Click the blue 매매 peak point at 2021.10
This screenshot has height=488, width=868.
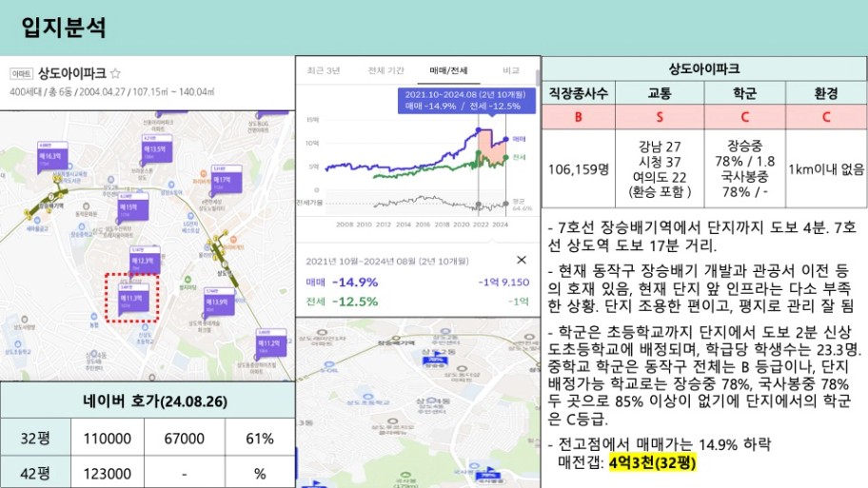(x=479, y=130)
